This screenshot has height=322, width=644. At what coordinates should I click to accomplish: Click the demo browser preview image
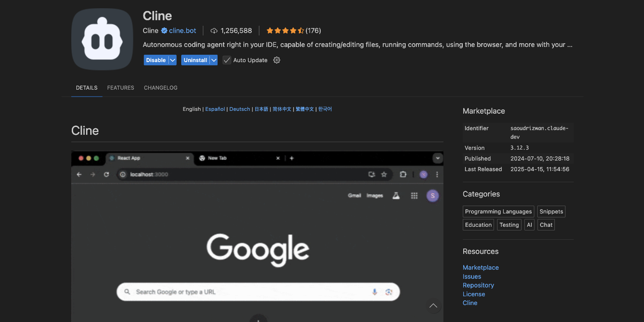(x=257, y=236)
